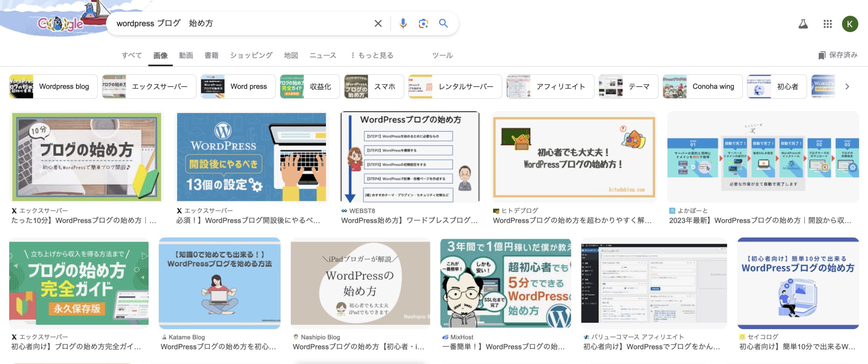The width and height of the screenshot is (868, 364).
Task: Select the 画像 tab
Action: [x=160, y=55]
